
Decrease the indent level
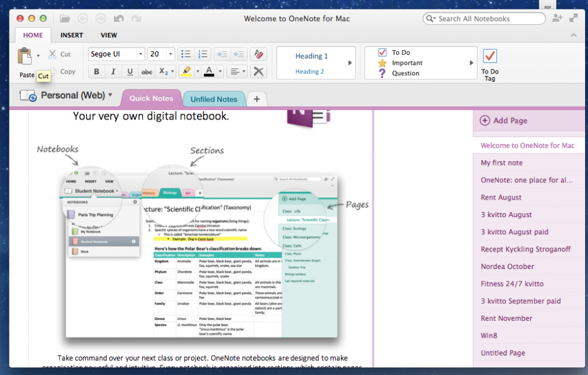point(222,54)
